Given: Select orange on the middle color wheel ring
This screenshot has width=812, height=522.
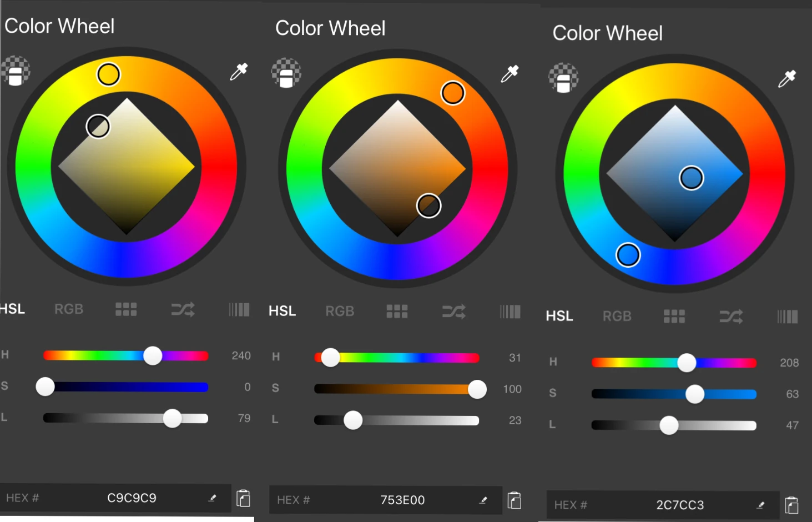Looking at the screenshot, I should (x=453, y=93).
